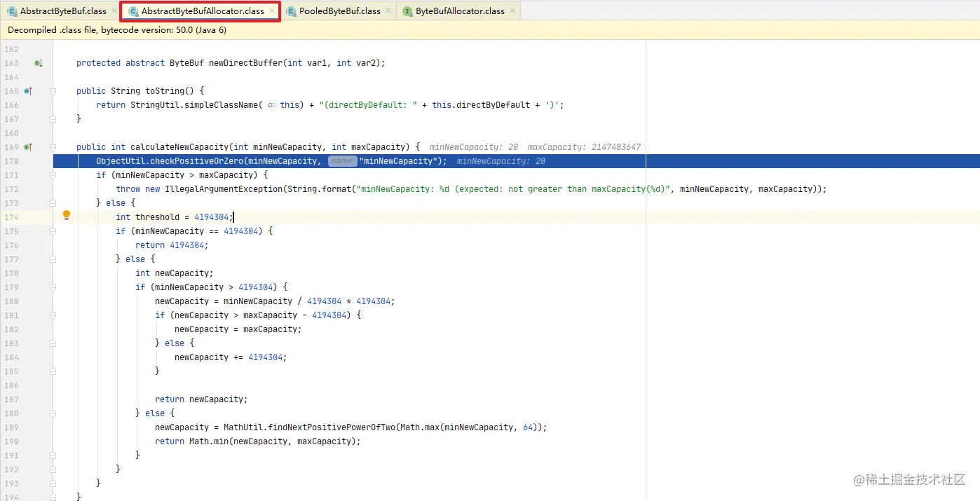
Task: Click the overriding-method gutter icon on line 165
Action: [28, 91]
